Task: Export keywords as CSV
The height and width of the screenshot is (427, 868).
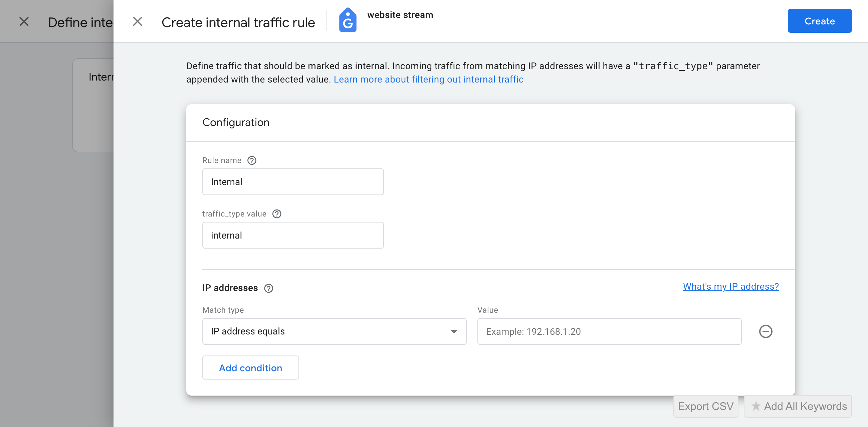Action: (706, 406)
